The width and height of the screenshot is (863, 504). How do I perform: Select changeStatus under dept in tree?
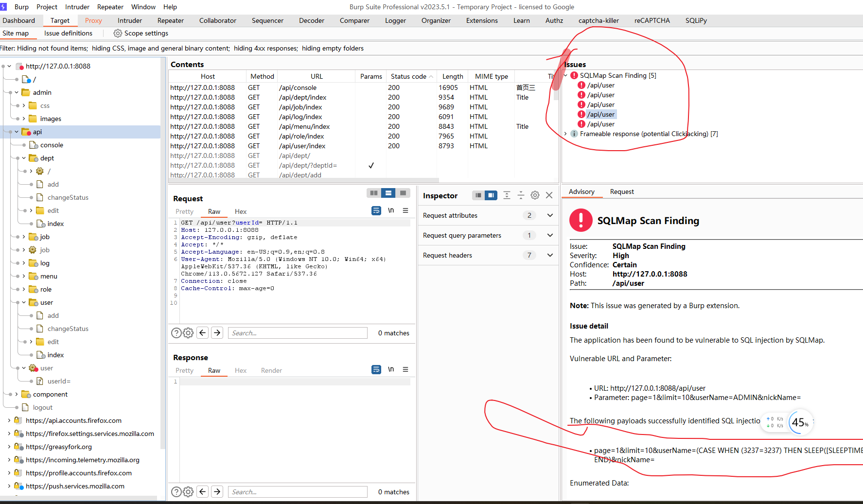click(x=68, y=197)
